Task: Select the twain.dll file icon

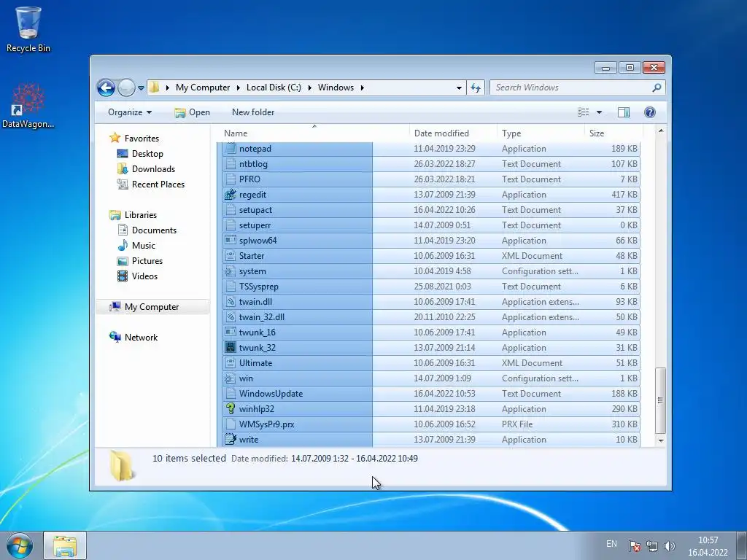Action: 230,301
